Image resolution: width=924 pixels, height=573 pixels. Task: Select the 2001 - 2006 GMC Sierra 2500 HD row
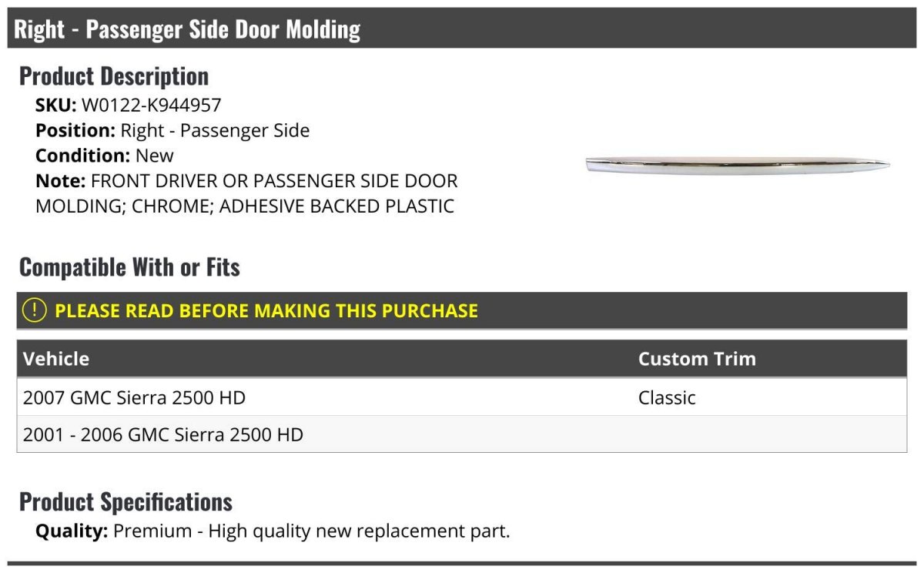click(x=462, y=434)
